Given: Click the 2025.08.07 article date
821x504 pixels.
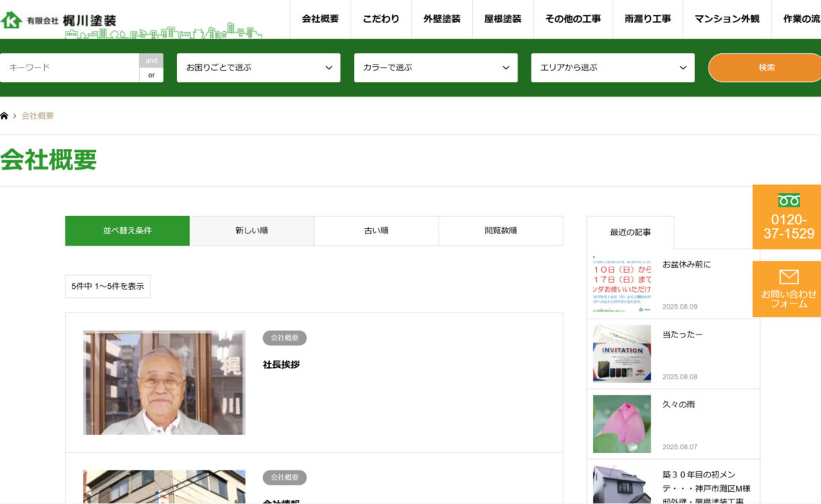Looking at the screenshot, I should point(680,447).
